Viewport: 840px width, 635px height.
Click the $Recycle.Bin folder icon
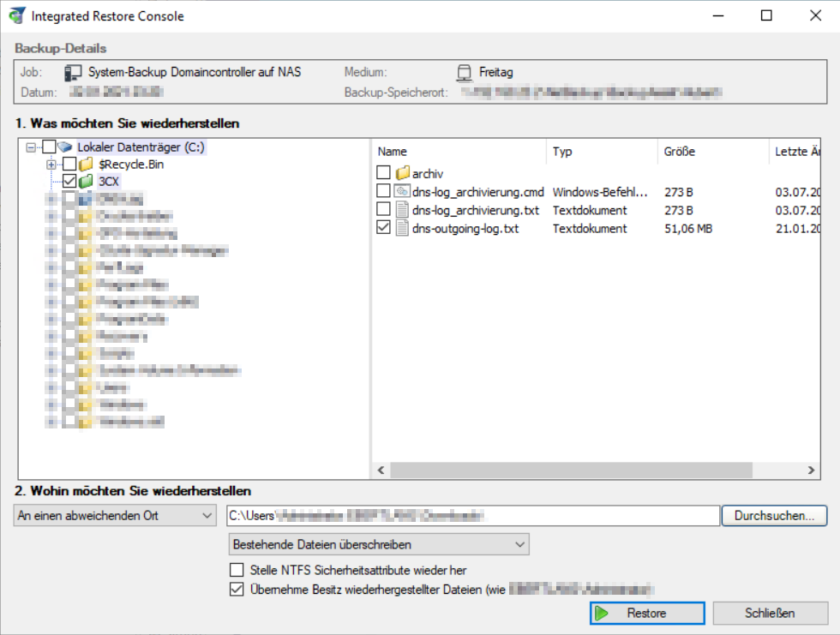[86, 164]
